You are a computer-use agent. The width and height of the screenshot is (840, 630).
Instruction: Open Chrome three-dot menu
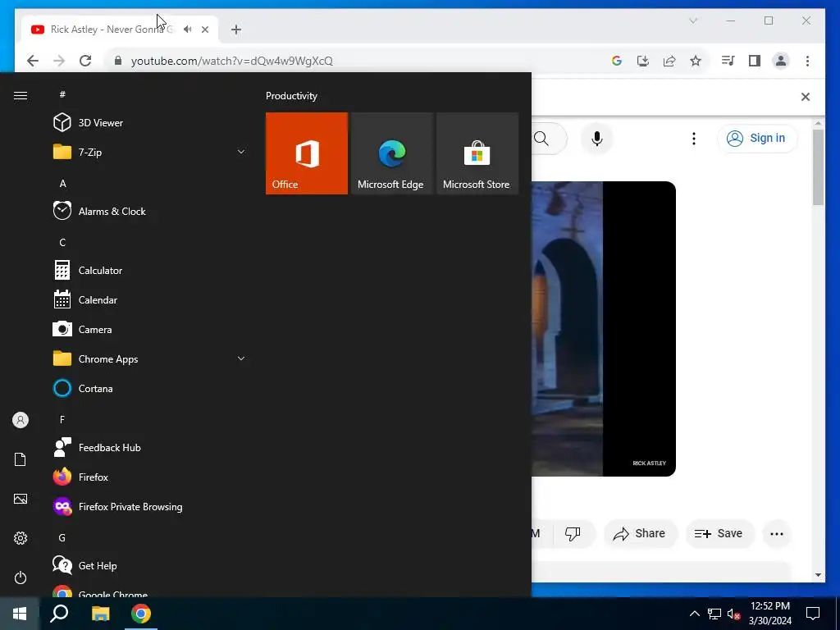pyautogui.click(x=807, y=61)
